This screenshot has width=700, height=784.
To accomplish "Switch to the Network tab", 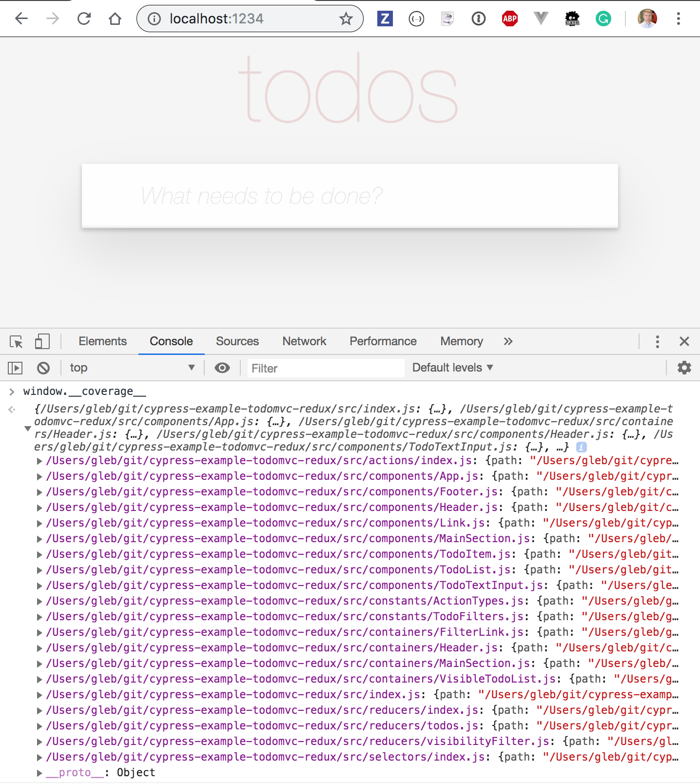I will click(x=304, y=342).
